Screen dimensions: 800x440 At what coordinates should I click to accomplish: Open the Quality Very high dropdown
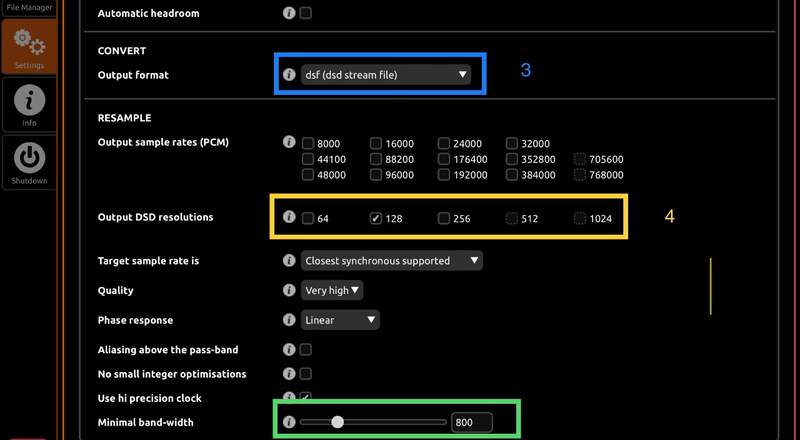click(333, 290)
